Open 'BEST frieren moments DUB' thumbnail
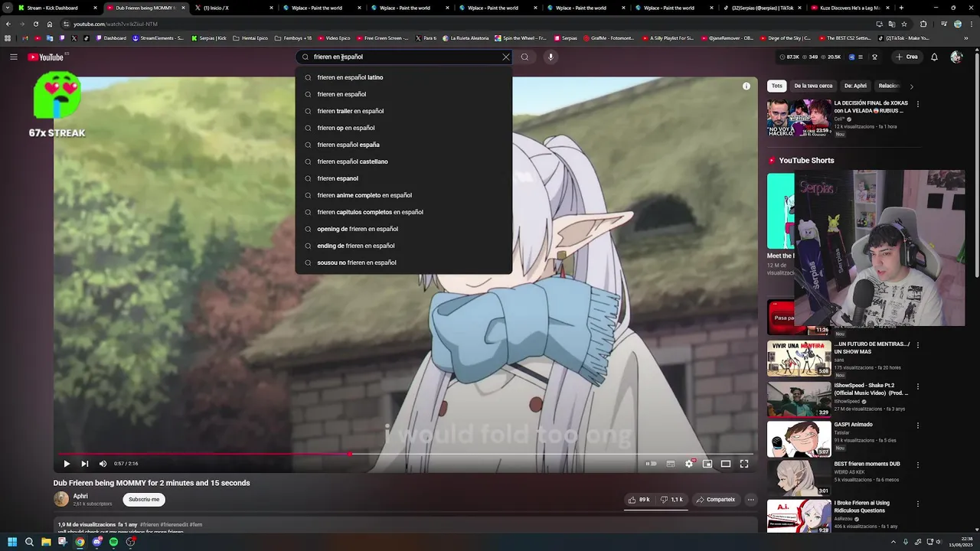This screenshot has height=551, width=980. [799, 478]
